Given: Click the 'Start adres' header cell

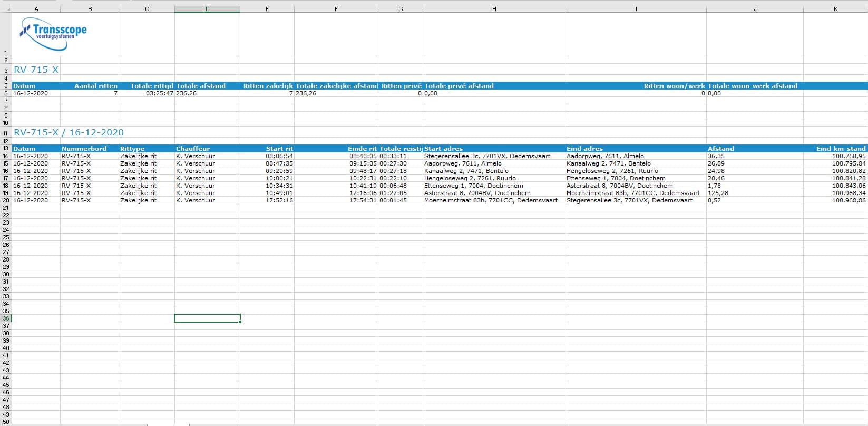Looking at the screenshot, I should tap(443, 149).
